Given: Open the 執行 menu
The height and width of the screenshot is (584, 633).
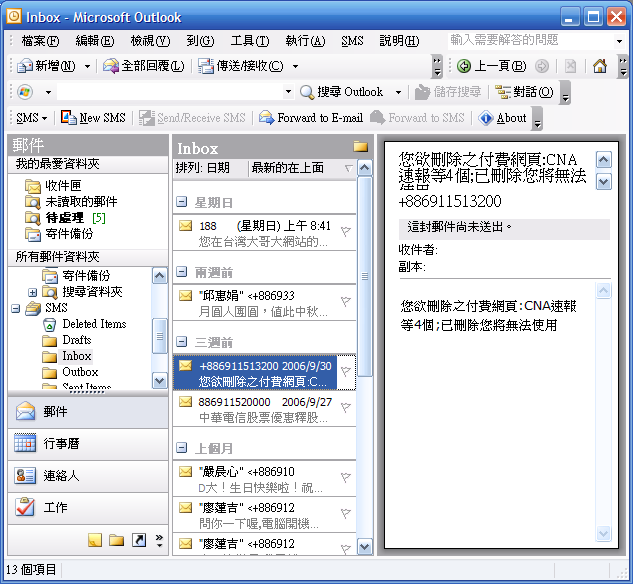Looking at the screenshot, I should click(305, 41).
